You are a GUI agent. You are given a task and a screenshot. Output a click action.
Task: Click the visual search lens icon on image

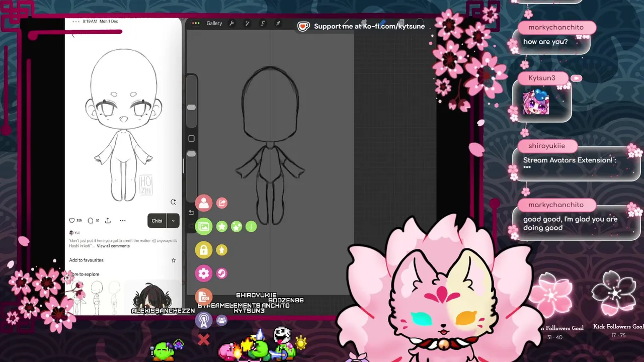tap(173, 202)
